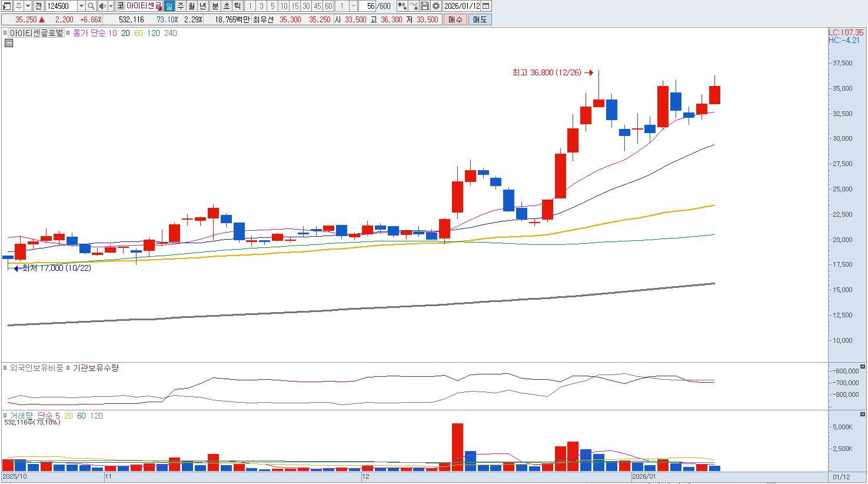The height and width of the screenshot is (484, 868).
Task: Open chart settings gear icon
Action: pyautogui.click(x=436, y=6)
